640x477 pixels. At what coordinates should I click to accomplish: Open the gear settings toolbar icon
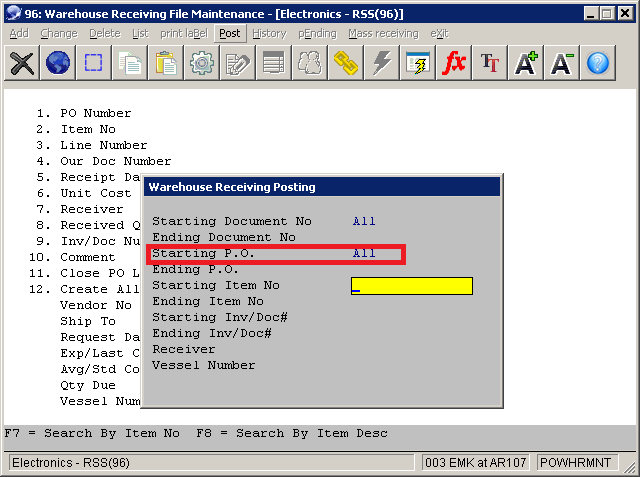(x=202, y=63)
